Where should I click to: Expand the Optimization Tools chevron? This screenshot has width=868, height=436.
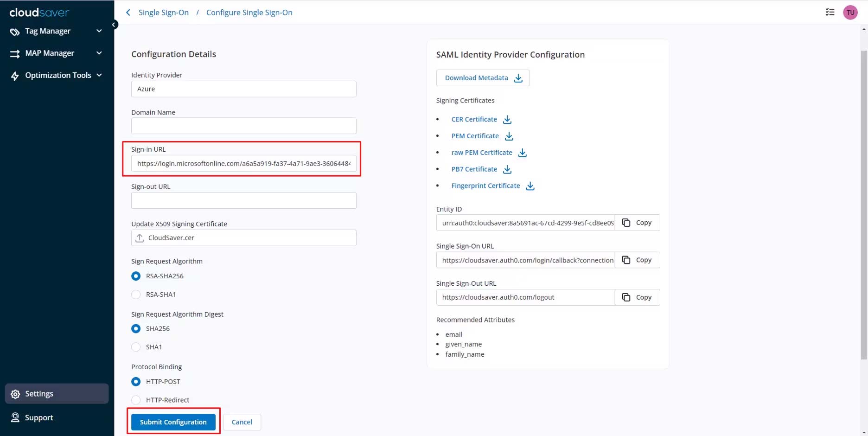pos(99,75)
